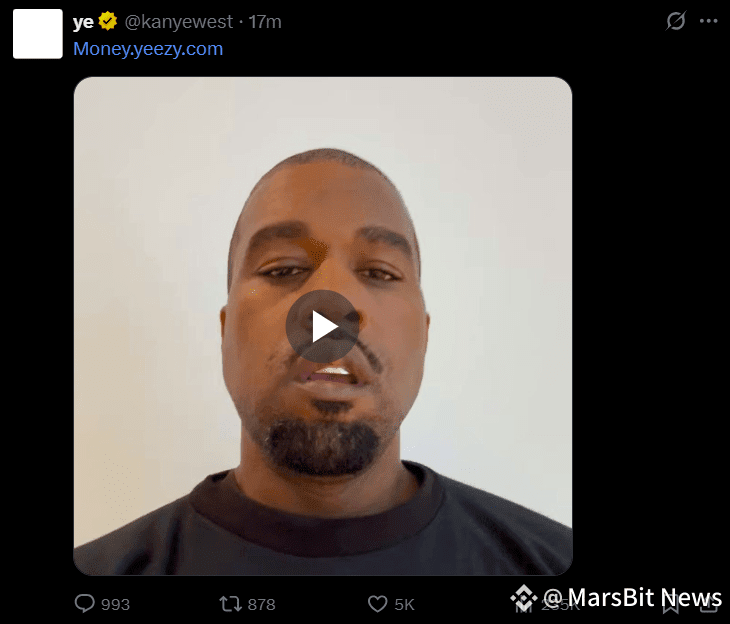Open the @kanyewest handle profile
Screen dimensions: 730x624
coord(179,22)
